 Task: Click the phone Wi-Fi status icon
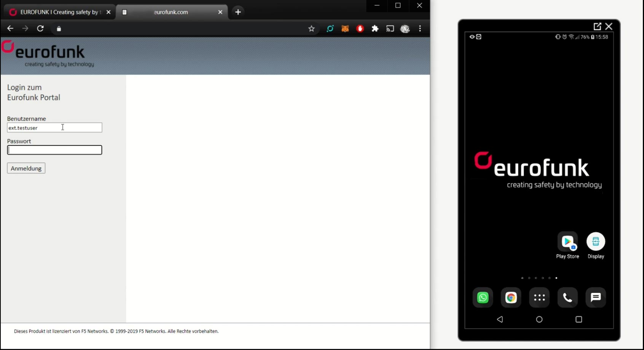571,37
